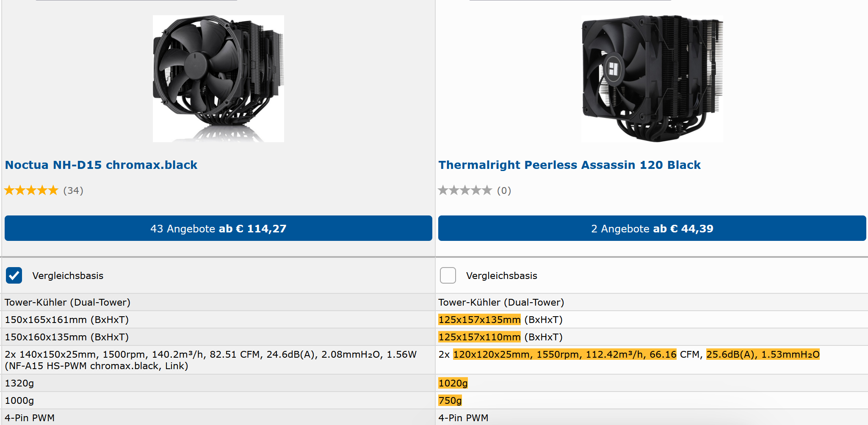The image size is (868, 425).
Task: Click Noctua 4-Pin PWM connector cell
Action: click(218, 417)
